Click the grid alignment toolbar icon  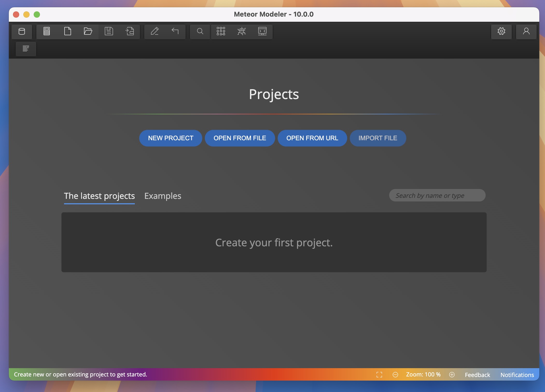pyautogui.click(x=221, y=31)
